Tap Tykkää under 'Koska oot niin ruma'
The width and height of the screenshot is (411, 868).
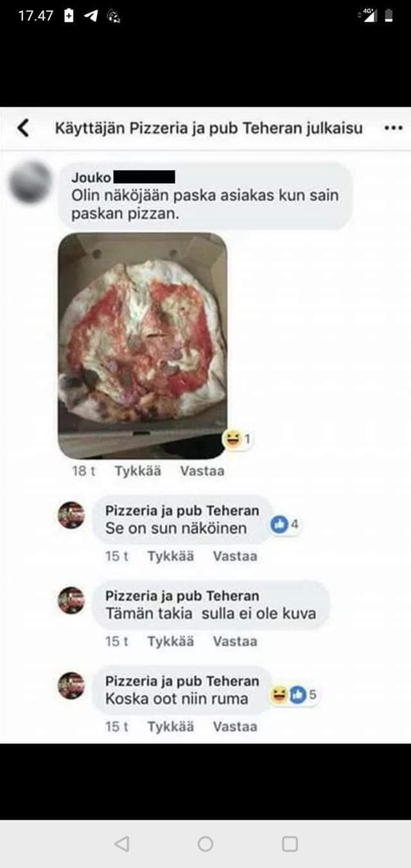(170, 727)
